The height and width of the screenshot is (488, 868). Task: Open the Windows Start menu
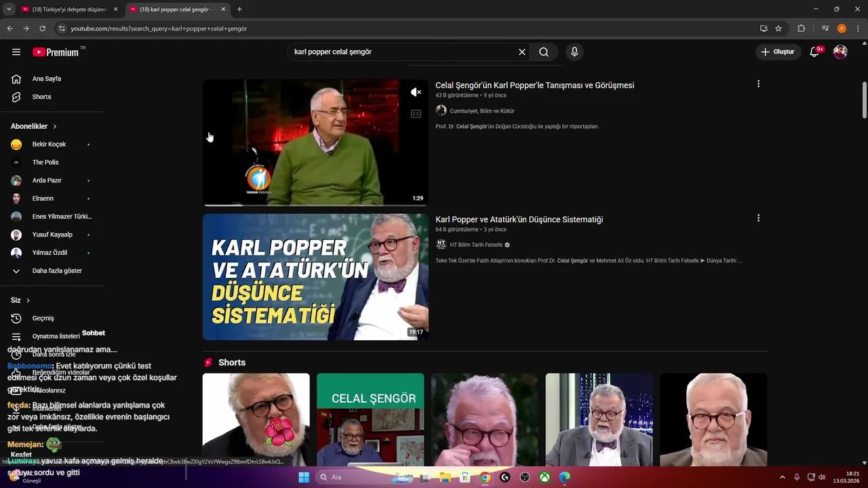(x=304, y=477)
